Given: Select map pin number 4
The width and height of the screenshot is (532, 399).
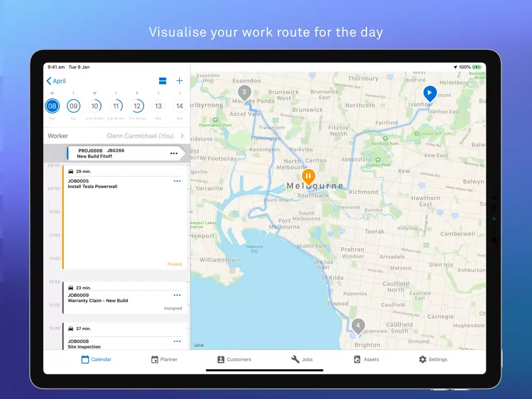Looking at the screenshot, I should tap(358, 326).
